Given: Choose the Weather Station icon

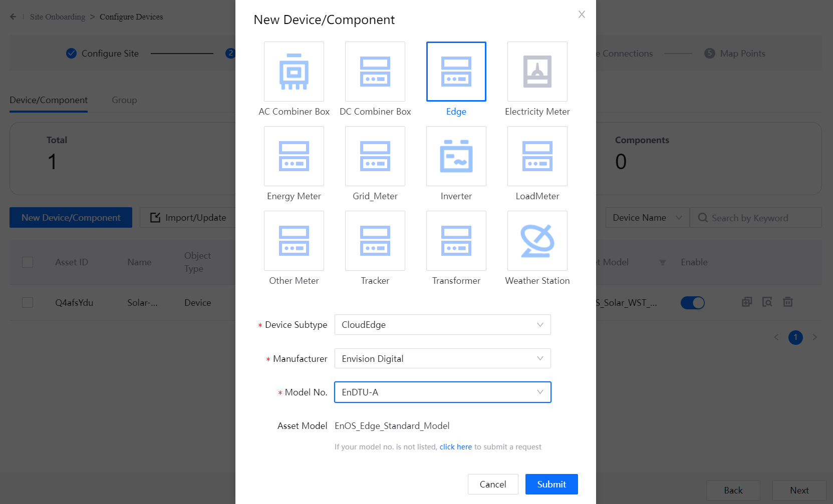Looking at the screenshot, I should (x=537, y=241).
